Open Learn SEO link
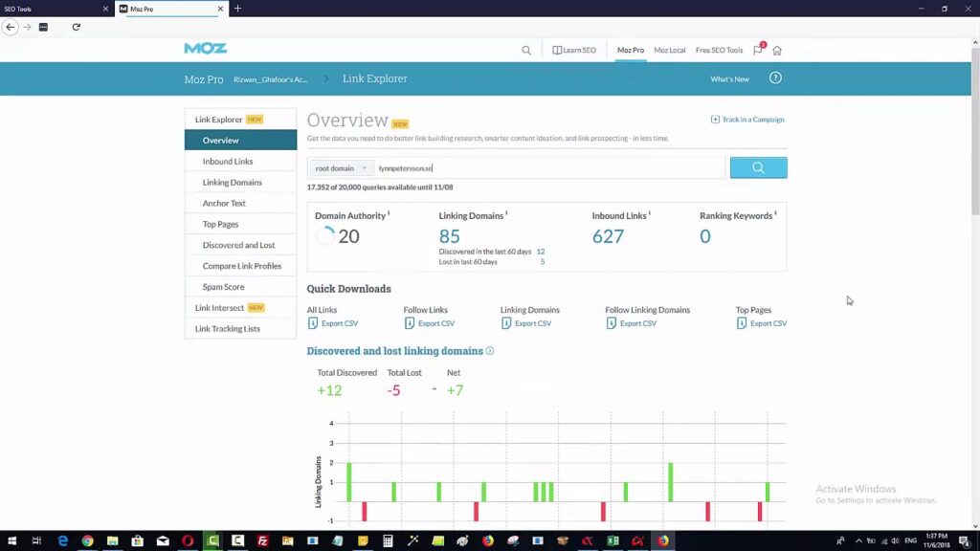This screenshot has height=551, width=980. point(574,50)
